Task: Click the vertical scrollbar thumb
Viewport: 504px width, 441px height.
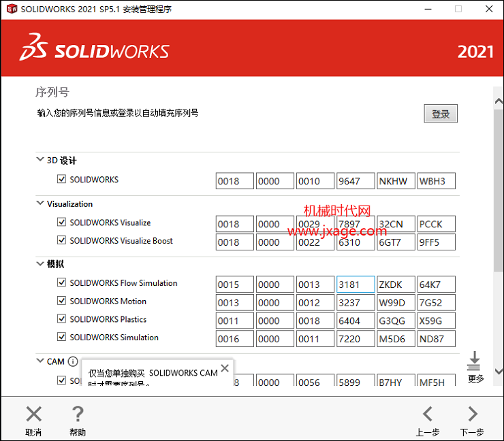Action: [x=499, y=191]
